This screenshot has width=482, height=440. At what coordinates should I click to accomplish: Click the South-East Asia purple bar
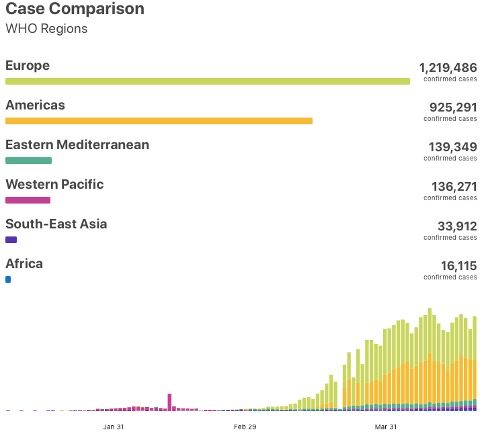[11, 240]
